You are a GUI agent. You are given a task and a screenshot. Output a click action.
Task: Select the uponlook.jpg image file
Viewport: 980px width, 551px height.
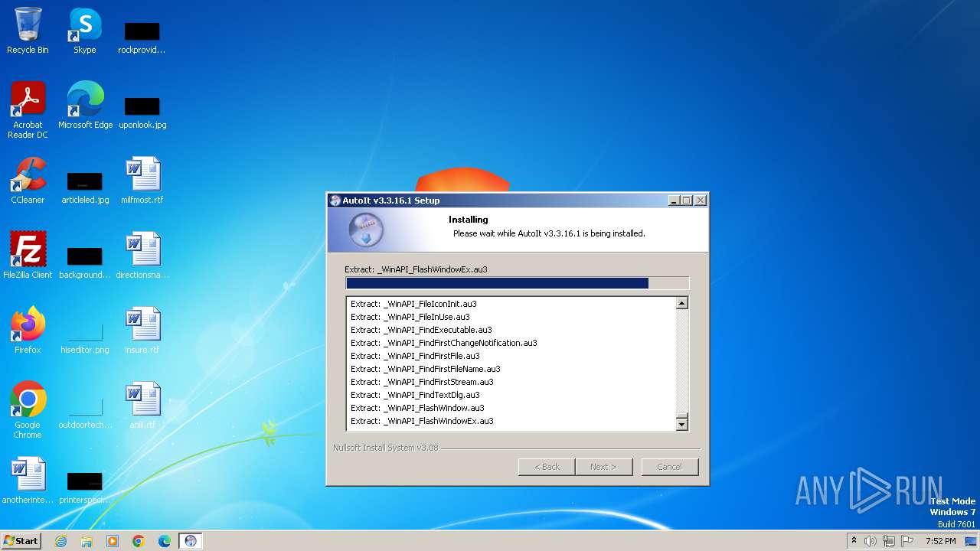(x=142, y=112)
